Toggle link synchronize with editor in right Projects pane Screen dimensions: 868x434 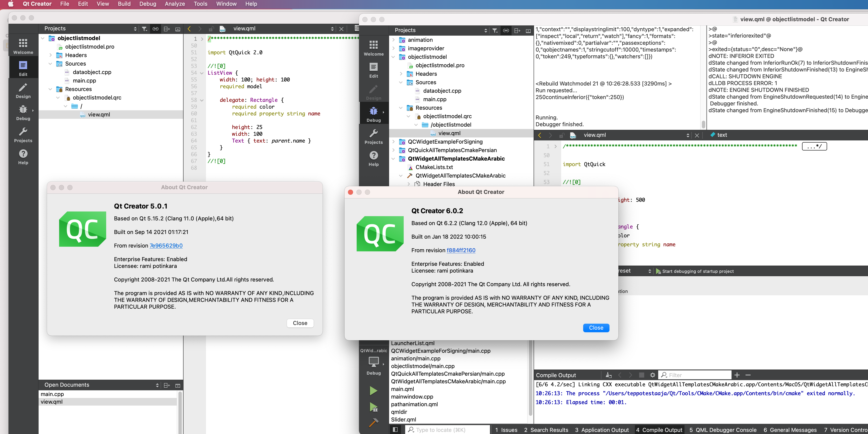(506, 30)
